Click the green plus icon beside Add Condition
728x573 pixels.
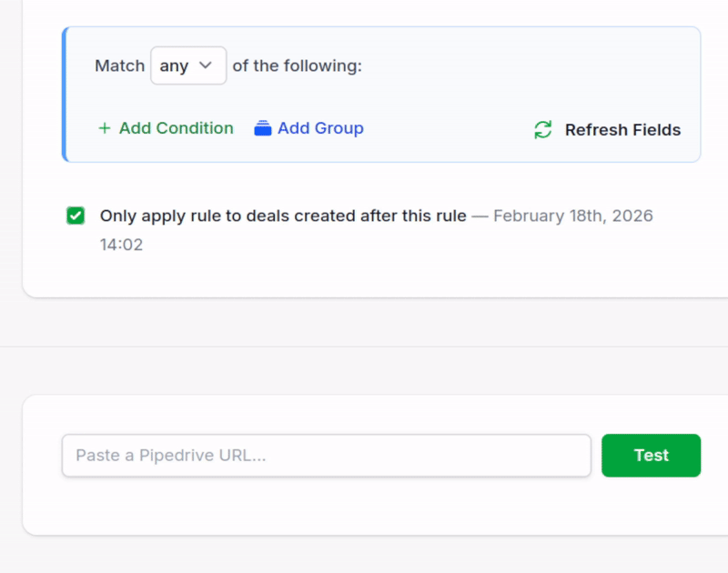(x=105, y=129)
